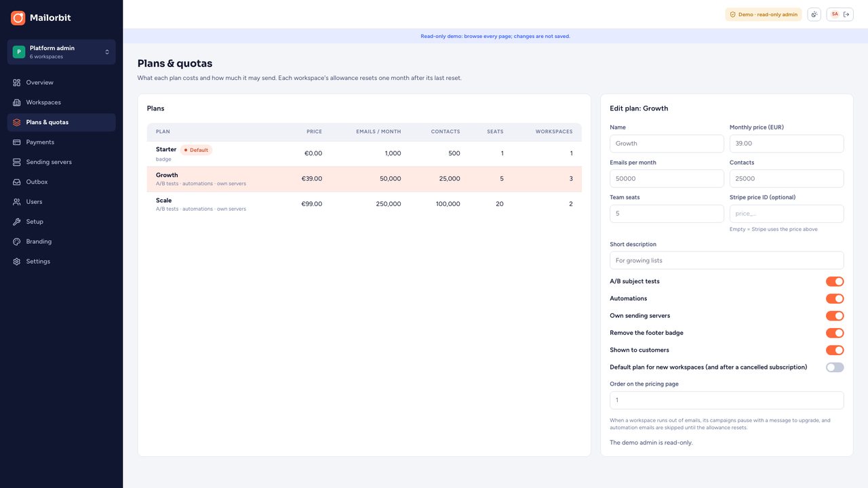Image resolution: width=868 pixels, height=488 pixels.
Task: Open the Setup wrench icon
Action: (x=17, y=222)
